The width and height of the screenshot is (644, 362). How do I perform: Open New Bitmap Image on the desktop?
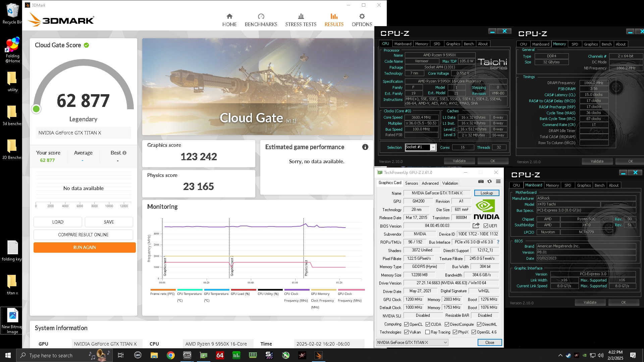pyautogui.click(x=12, y=321)
